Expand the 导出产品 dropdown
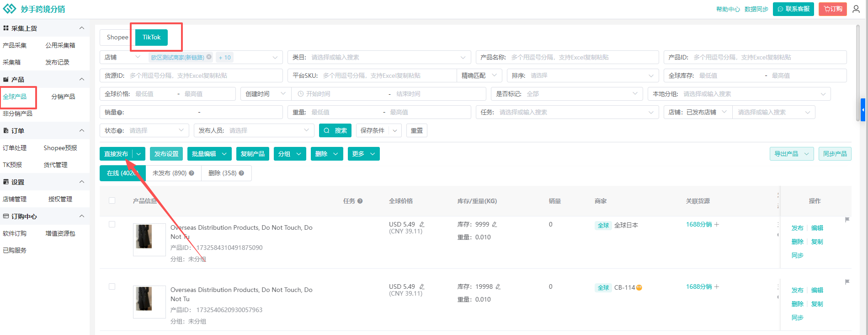The height and width of the screenshot is (335, 868). [791, 154]
